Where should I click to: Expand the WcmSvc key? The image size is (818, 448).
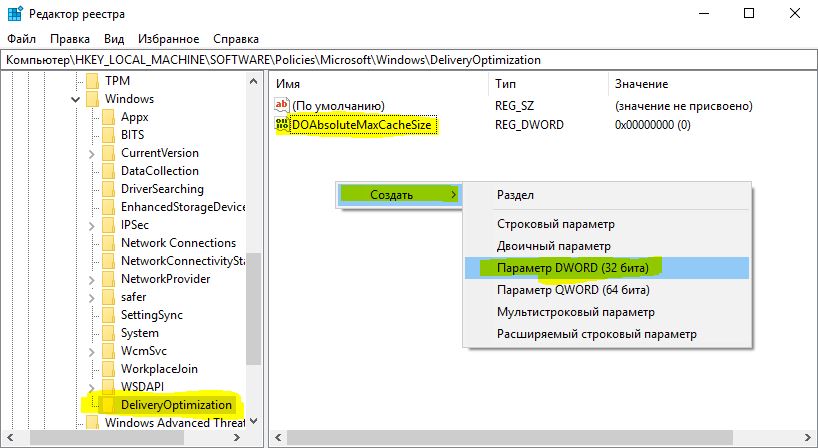[x=92, y=351]
